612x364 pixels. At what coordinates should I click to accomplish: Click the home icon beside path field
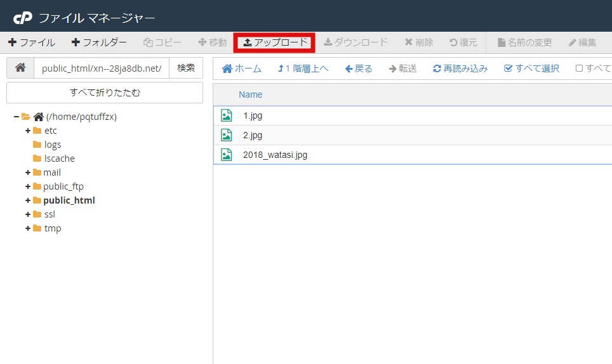20,68
